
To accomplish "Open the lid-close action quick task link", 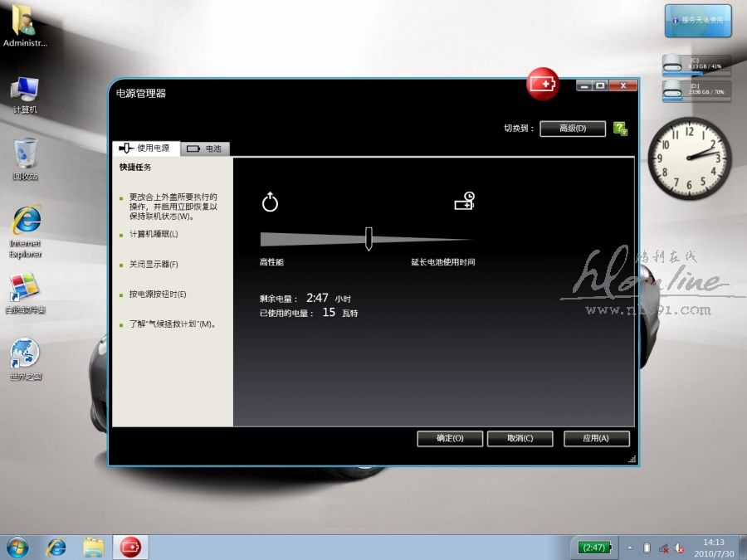I will [173, 207].
